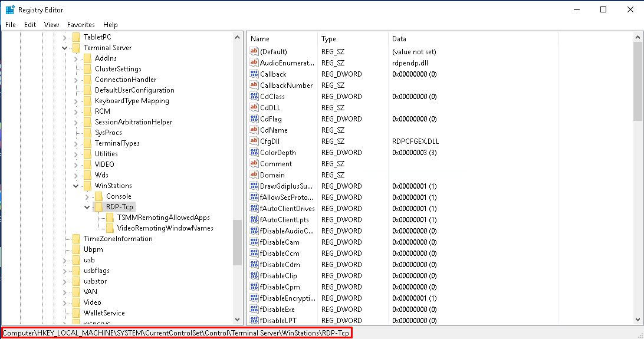Expand the Console subkey

(x=87, y=196)
